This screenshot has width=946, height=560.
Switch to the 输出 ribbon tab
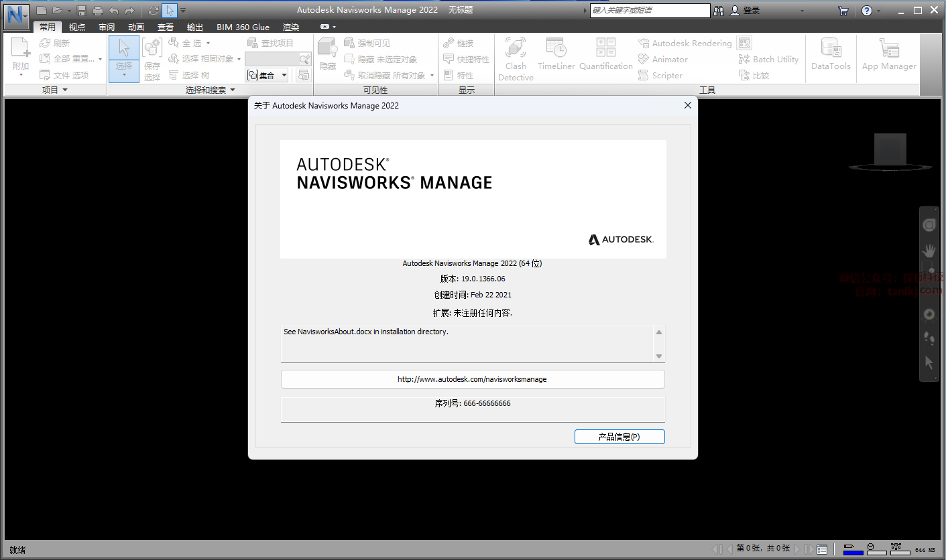(195, 27)
